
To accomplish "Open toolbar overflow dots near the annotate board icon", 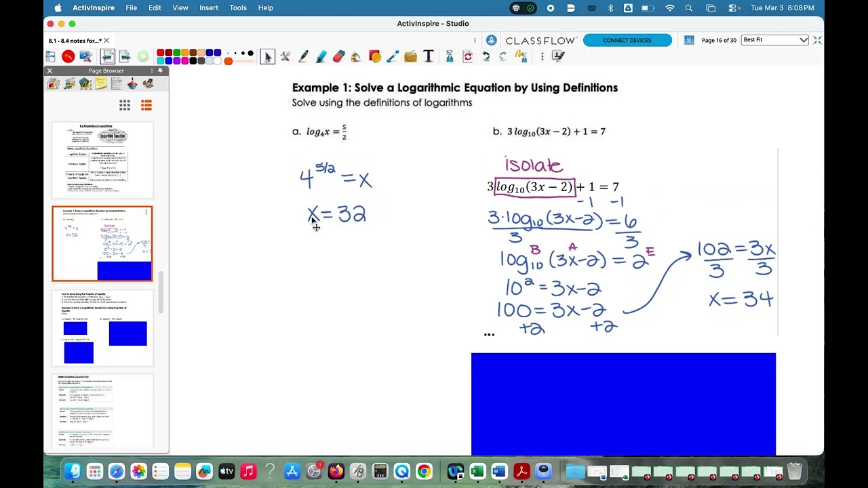I will point(542,57).
